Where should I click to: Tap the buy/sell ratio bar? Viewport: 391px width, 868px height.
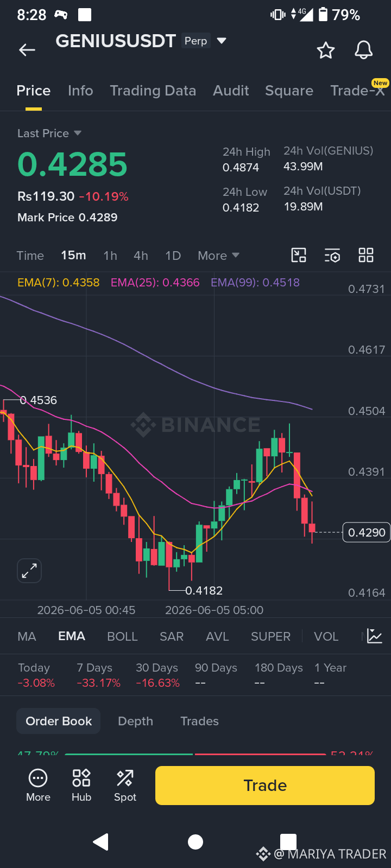point(195,754)
